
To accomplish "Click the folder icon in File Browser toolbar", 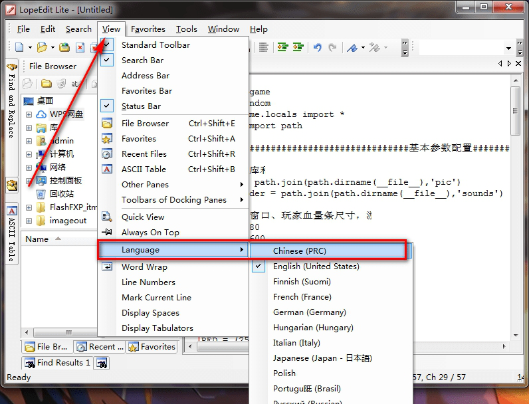I will (47, 84).
